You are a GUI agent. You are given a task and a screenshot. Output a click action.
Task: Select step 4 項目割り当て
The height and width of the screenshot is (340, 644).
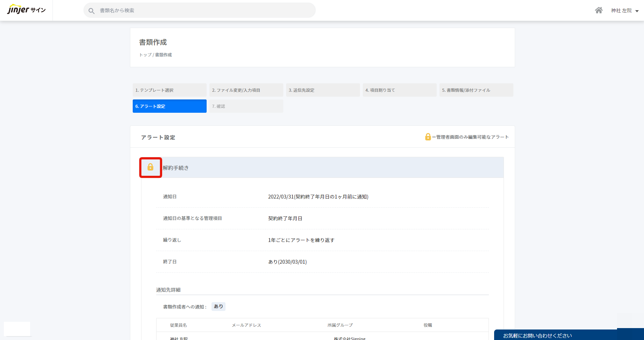400,90
